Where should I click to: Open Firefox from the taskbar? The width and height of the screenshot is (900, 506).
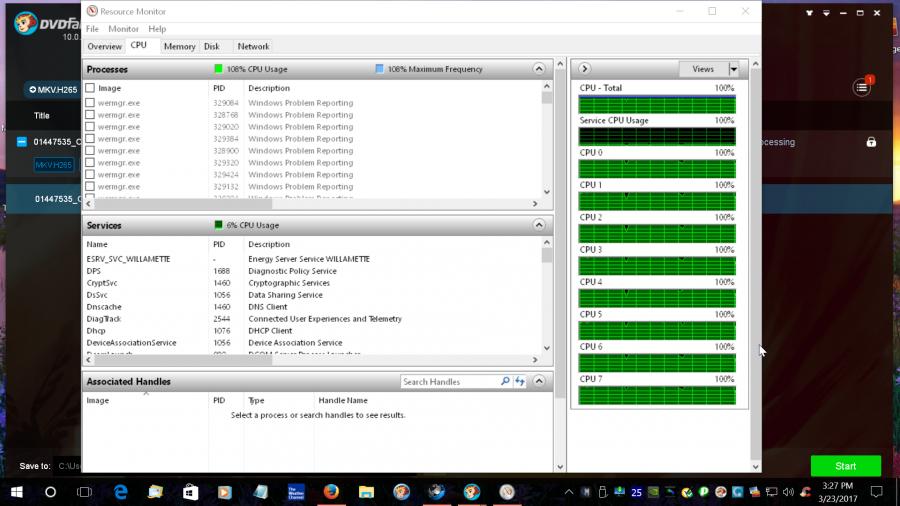tap(330, 492)
